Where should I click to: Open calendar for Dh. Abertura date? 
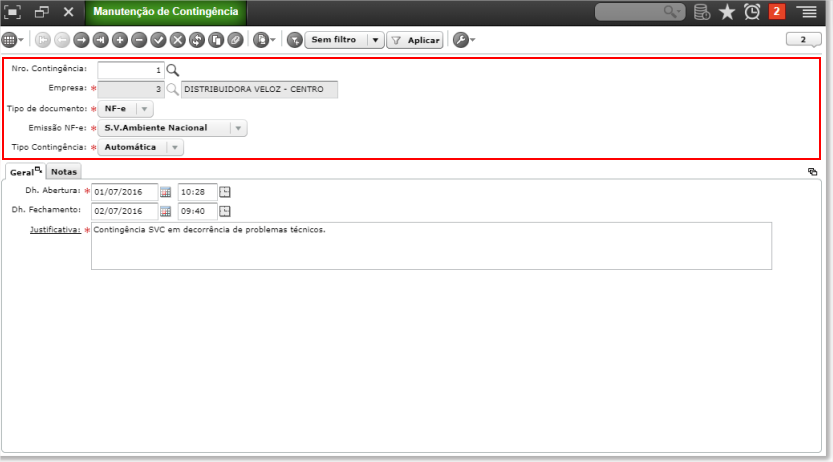point(166,192)
